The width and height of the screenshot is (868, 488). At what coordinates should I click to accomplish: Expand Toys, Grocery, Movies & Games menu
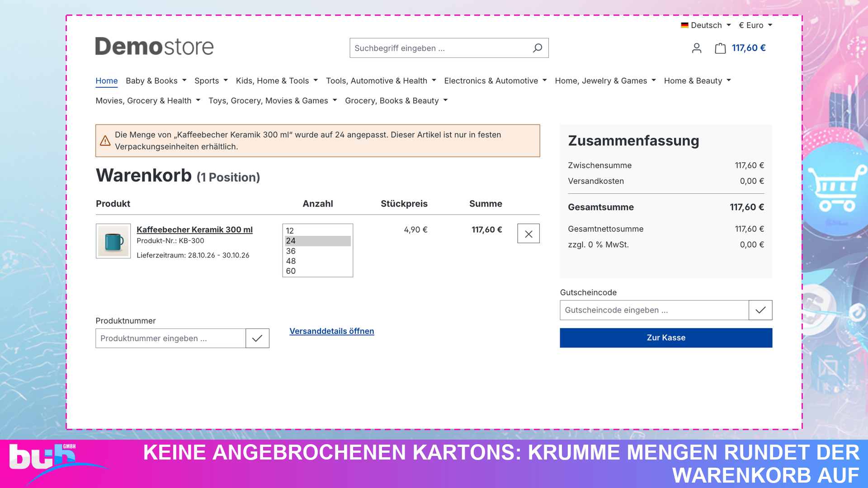[273, 101]
